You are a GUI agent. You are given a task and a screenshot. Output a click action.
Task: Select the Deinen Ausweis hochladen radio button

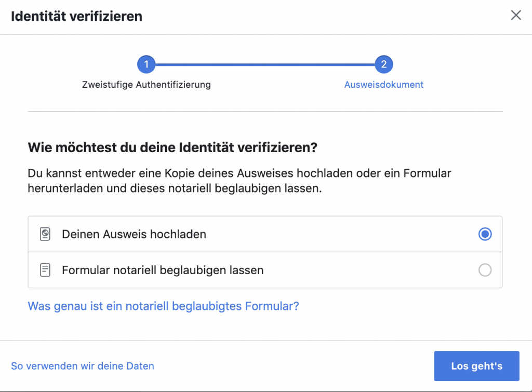[x=485, y=234]
